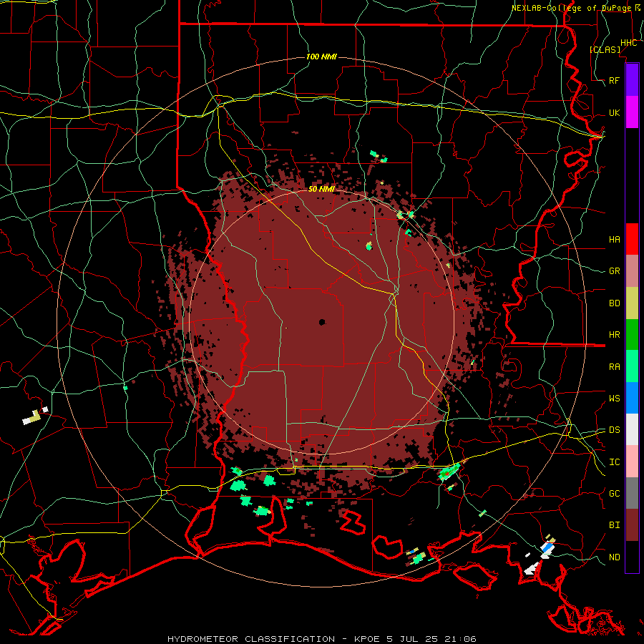Click the 50 NMI range ring label
The image size is (644, 644).
point(321,189)
